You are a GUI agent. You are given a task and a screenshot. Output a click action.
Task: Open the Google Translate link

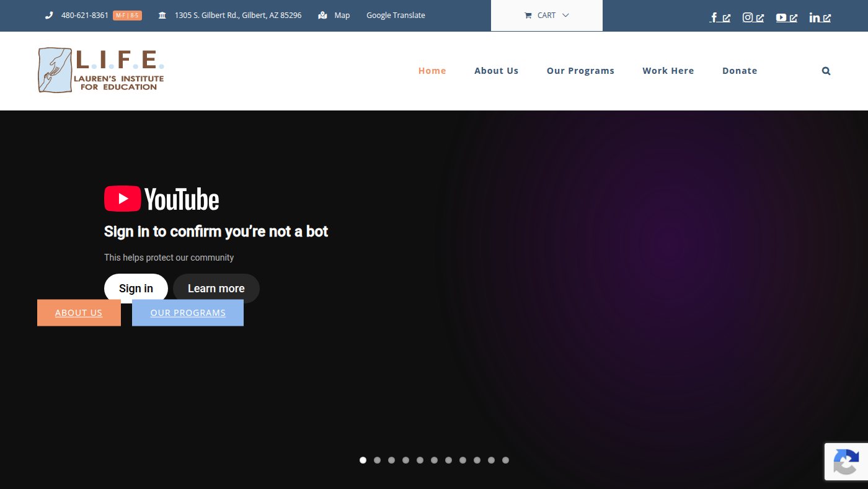[x=396, y=16]
